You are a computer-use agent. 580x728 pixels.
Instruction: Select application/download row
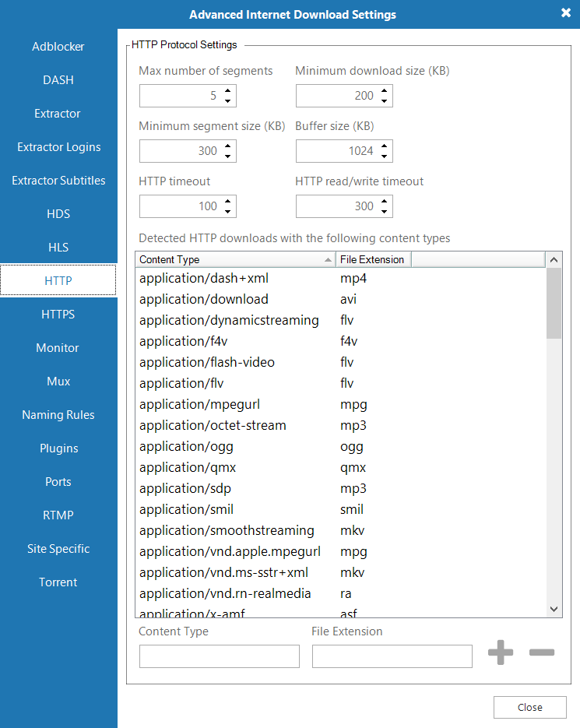(x=340, y=299)
